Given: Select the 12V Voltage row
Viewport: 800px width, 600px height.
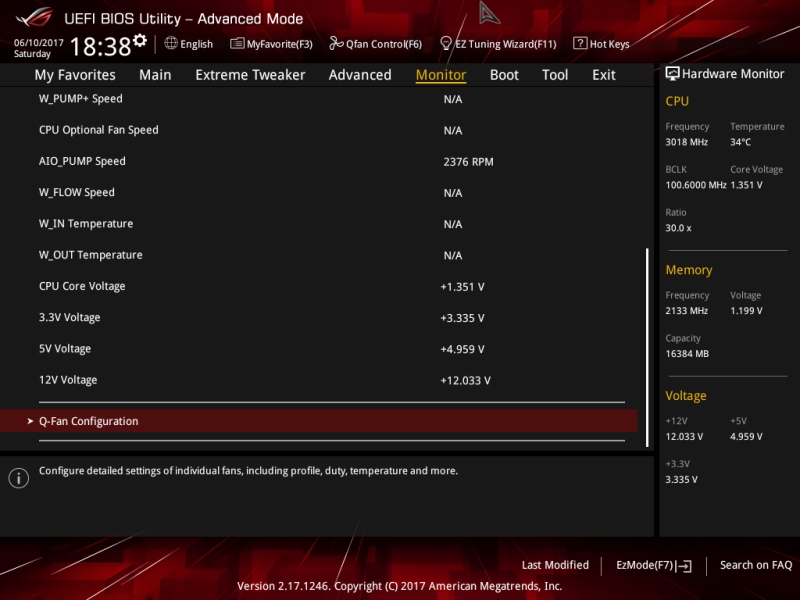Looking at the screenshot, I should 319,380.
